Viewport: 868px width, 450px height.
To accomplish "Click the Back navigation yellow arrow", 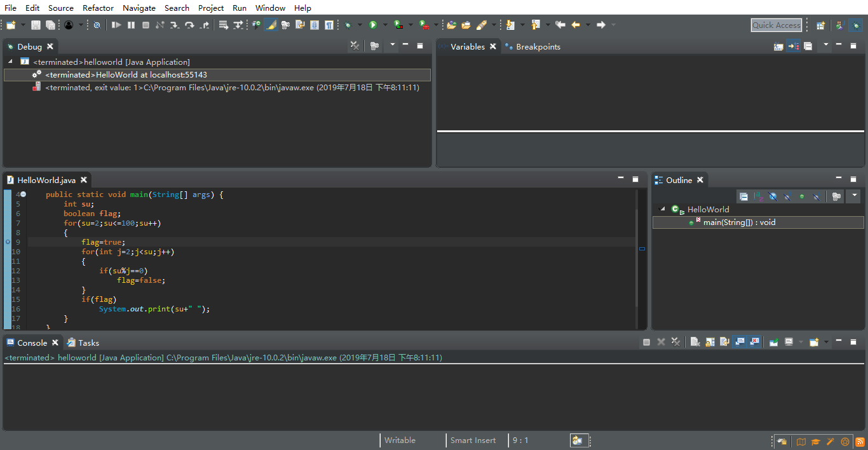I will pyautogui.click(x=576, y=25).
